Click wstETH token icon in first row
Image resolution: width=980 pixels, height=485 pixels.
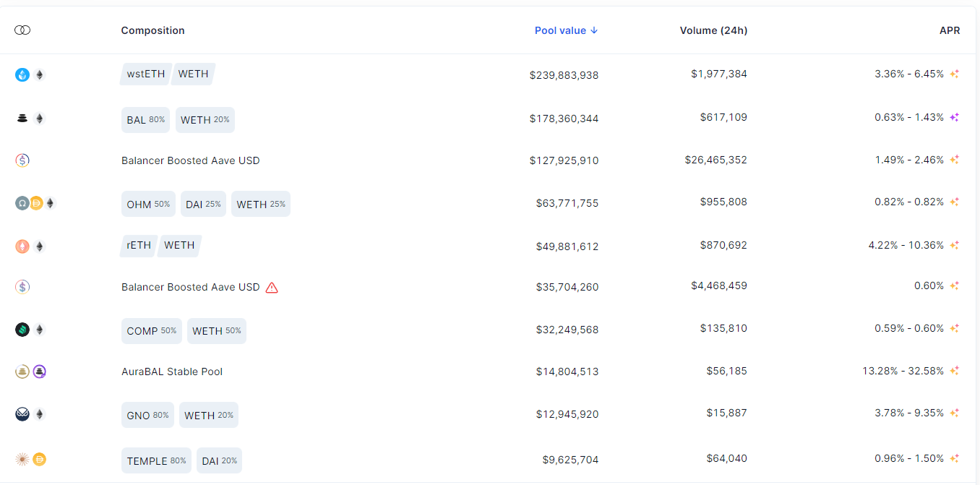(22, 74)
